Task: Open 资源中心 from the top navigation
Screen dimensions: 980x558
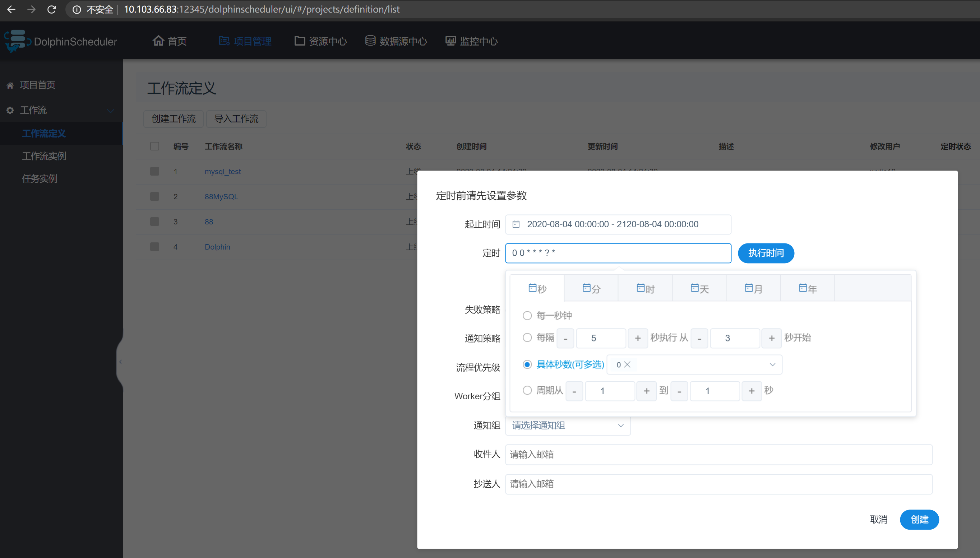Action: [x=328, y=41]
